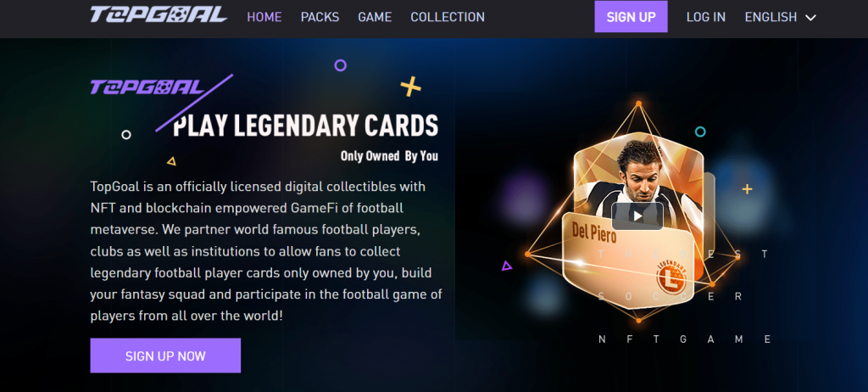The image size is (868, 392).
Task: Click the Legendary badge on the card
Action: coord(671,277)
